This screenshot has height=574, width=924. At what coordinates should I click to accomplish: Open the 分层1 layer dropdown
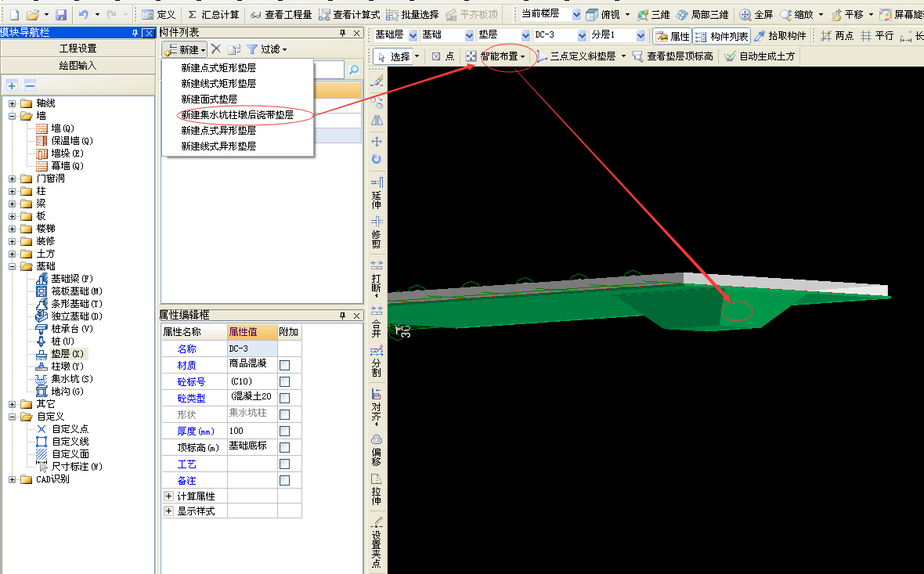(x=641, y=35)
